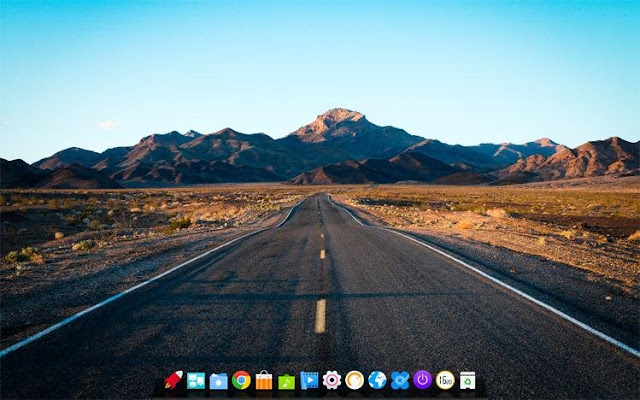
Task: Open the rocket Launcher in the dock
Action: coord(173,380)
